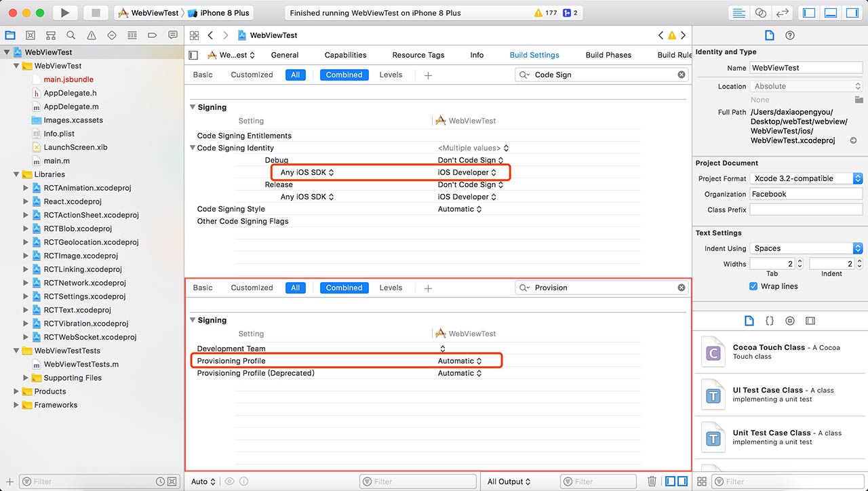This screenshot has height=491, width=868.
Task: Open the Project Format dropdown
Action: [x=806, y=178]
